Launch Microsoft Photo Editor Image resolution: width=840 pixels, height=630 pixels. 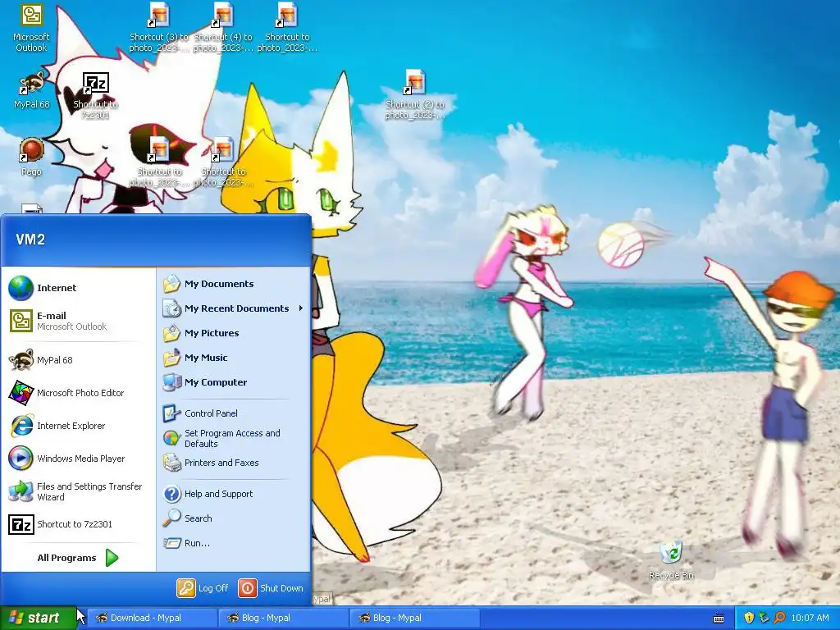click(x=78, y=393)
